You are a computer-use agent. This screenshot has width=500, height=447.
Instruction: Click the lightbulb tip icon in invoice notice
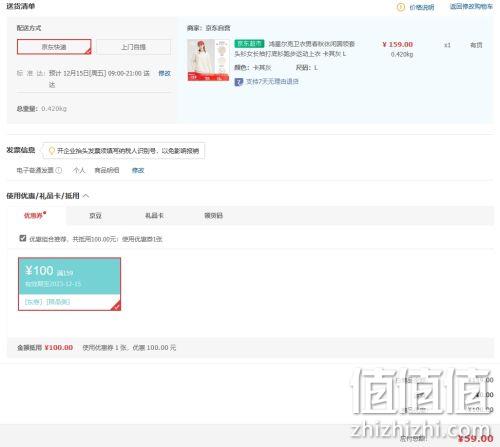click(52, 151)
